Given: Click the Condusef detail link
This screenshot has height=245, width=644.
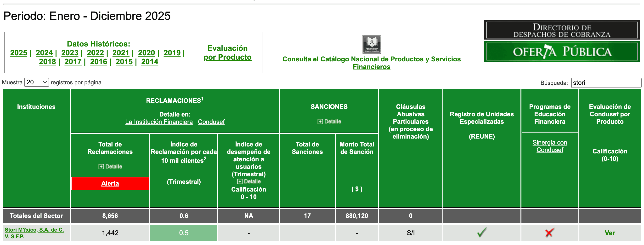Looking at the screenshot, I should [x=211, y=122].
